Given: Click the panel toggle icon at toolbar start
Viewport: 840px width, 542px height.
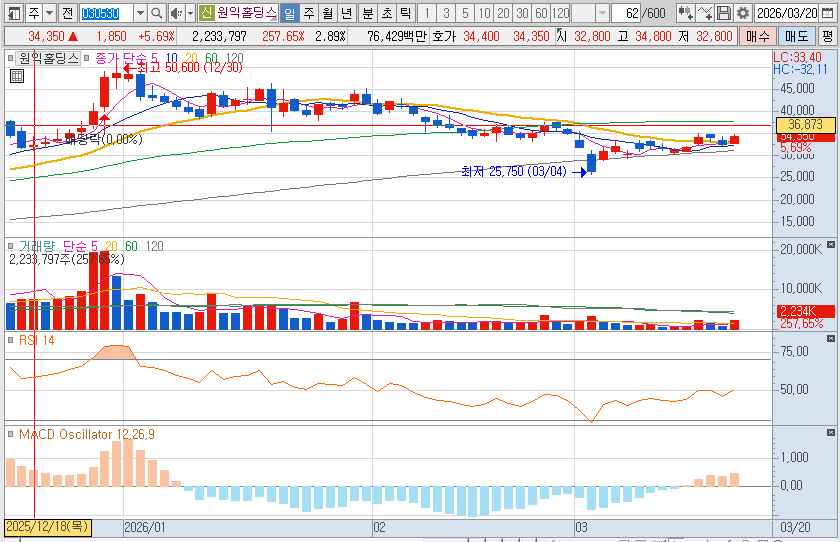Looking at the screenshot, I should (14, 13).
